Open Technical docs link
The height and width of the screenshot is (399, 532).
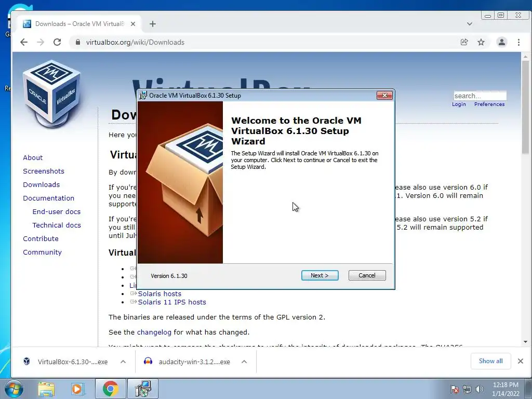[x=57, y=225]
